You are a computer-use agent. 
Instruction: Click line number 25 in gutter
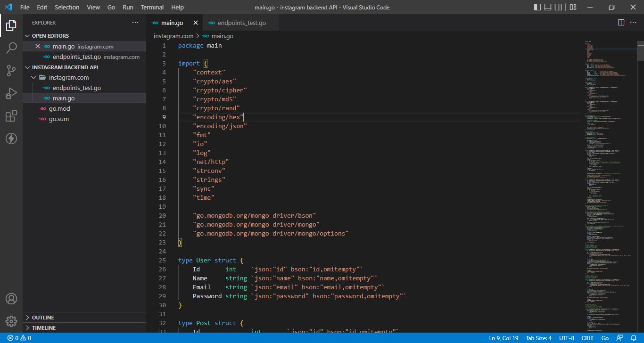point(163,260)
